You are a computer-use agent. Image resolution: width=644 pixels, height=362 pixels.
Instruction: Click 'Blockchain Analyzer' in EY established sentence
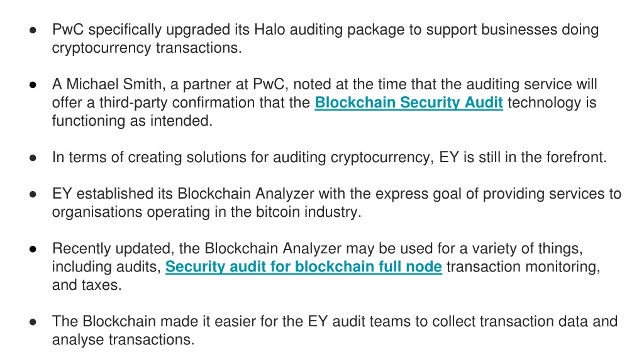pos(246,194)
